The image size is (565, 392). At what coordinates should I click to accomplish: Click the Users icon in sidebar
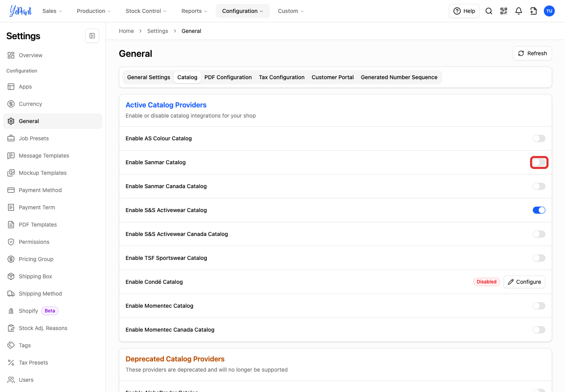coord(11,380)
